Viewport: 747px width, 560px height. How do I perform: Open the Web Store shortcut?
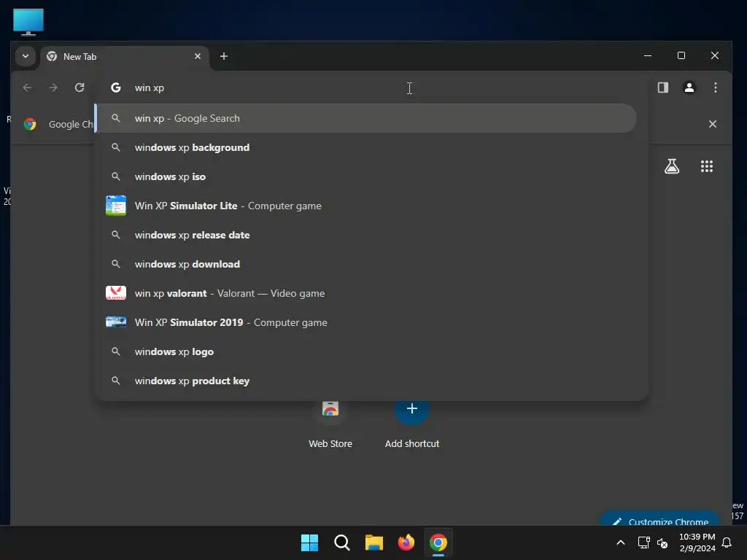click(x=330, y=423)
